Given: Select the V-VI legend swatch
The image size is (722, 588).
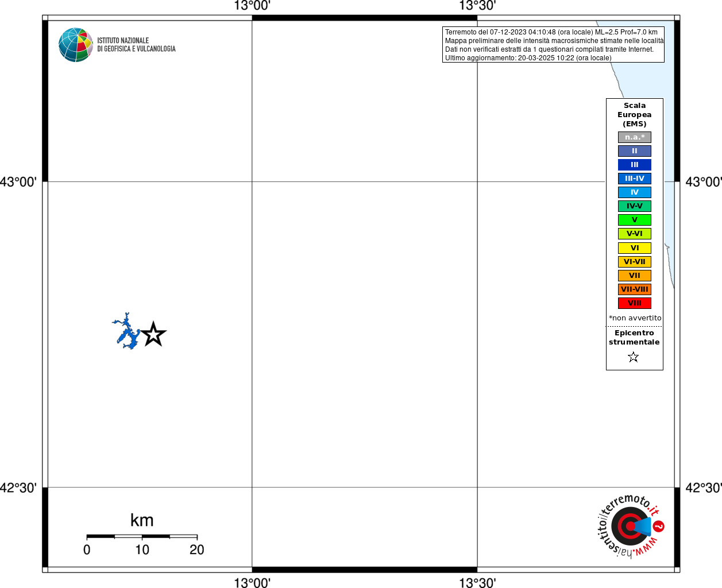Looking at the screenshot, I should 635,234.
